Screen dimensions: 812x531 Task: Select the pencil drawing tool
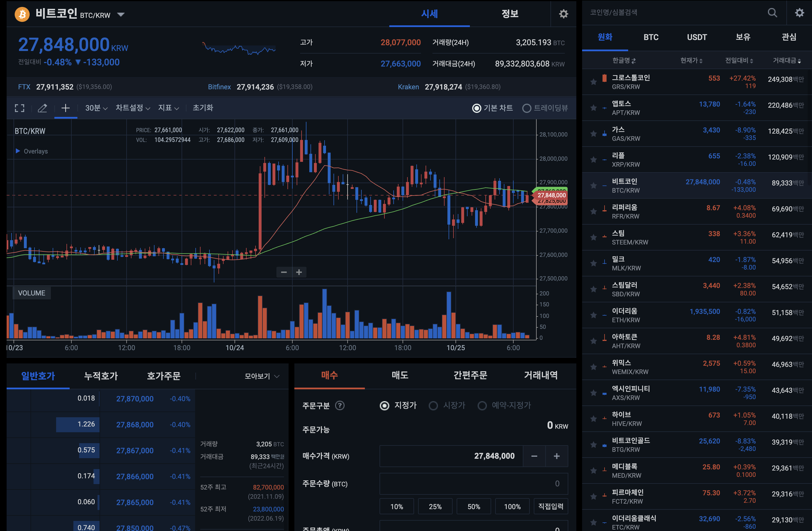pyautogui.click(x=42, y=108)
